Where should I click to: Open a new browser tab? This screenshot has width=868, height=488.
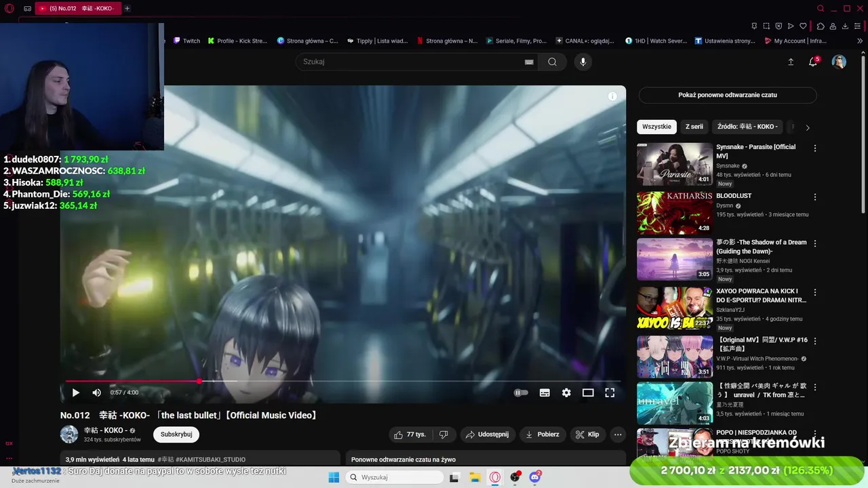click(127, 8)
